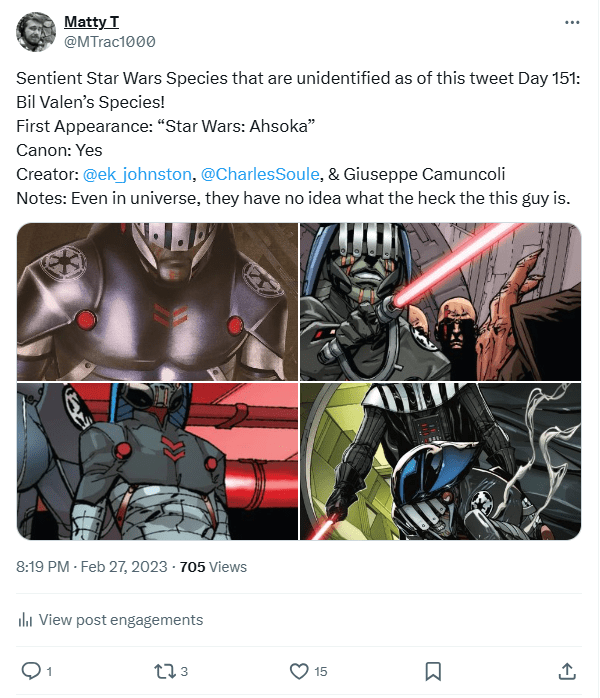This screenshot has width=600, height=698.
Task: Click the reply speech bubble icon
Action: pyautogui.click(x=31, y=671)
